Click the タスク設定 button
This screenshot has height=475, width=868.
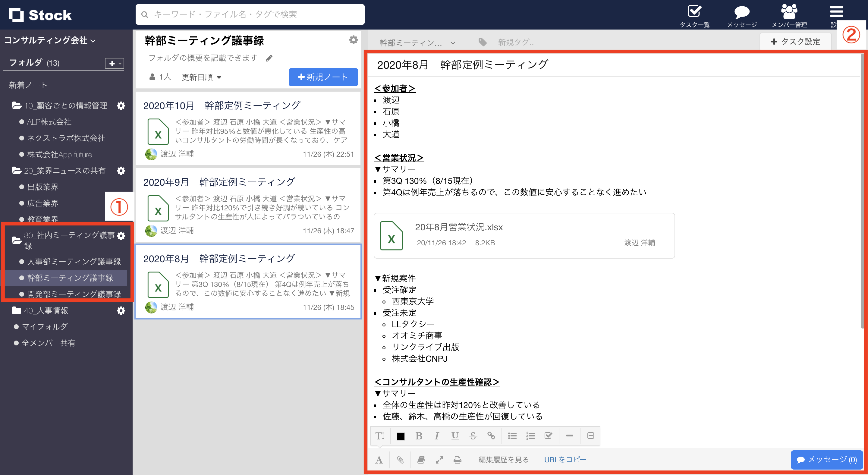coord(795,41)
